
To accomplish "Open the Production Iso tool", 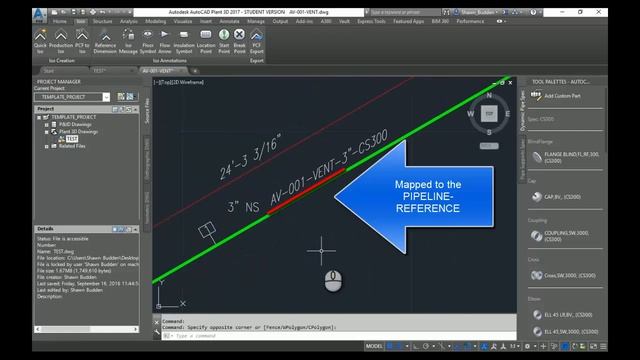I will [61, 41].
